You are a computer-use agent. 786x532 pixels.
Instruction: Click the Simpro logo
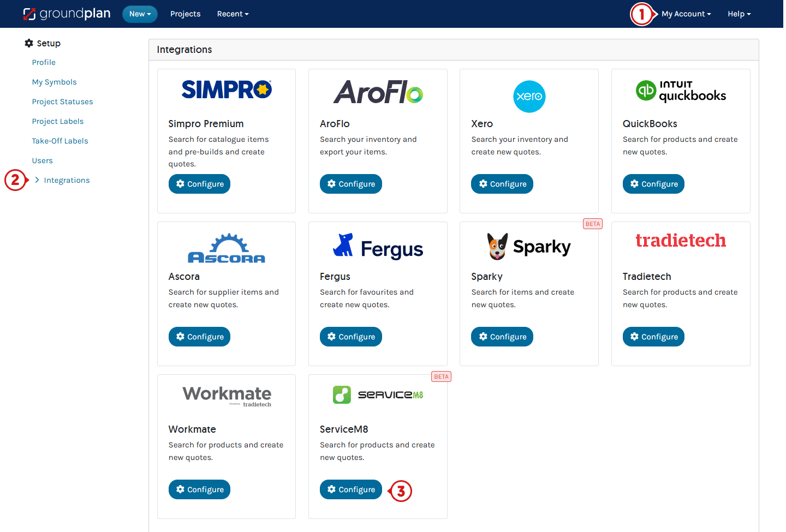point(227,89)
